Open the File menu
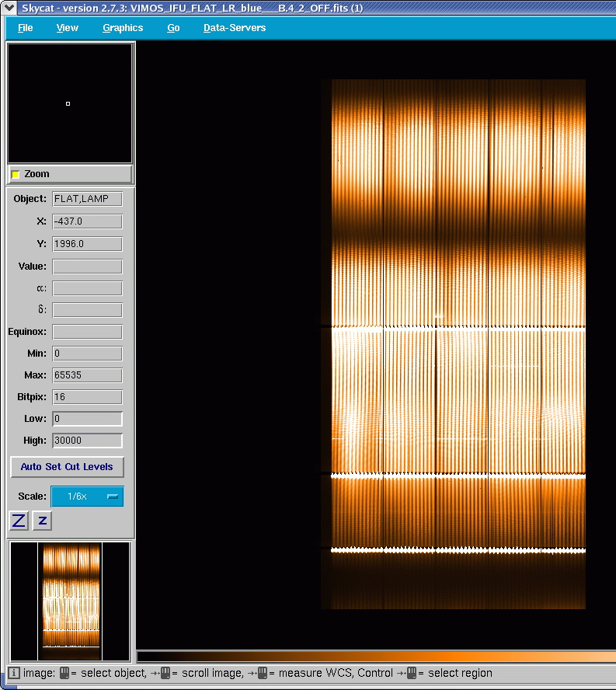The image size is (616, 690). pyautogui.click(x=25, y=28)
